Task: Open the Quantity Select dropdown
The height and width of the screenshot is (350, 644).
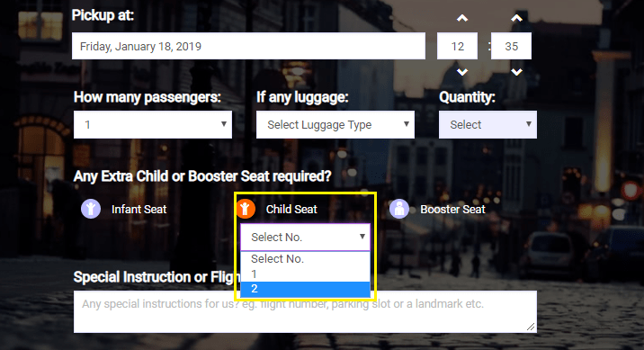Action: point(487,124)
